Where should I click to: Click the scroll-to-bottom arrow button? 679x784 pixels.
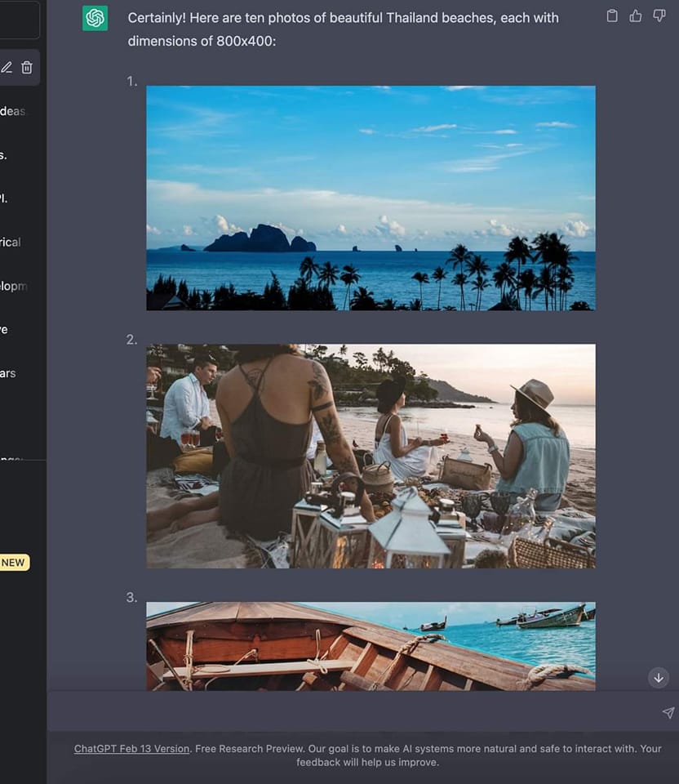[658, 678]
